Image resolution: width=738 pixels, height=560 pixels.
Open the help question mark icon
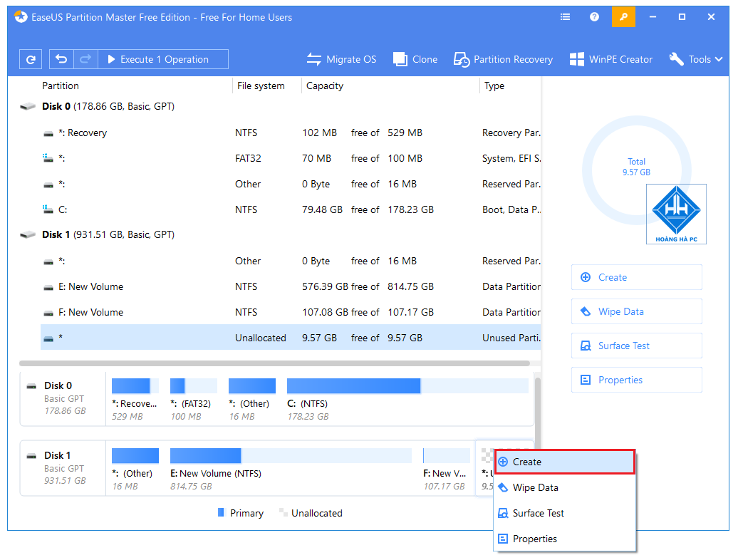(594, 16)
